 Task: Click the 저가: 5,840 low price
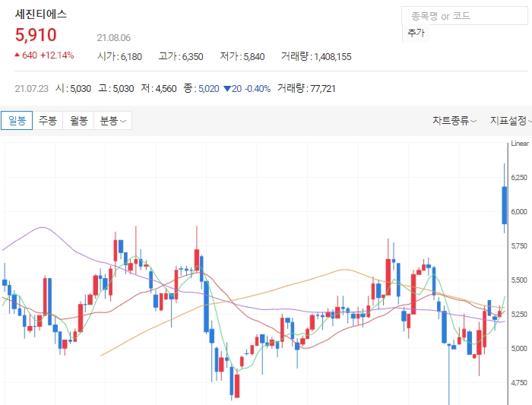[242, 56]
